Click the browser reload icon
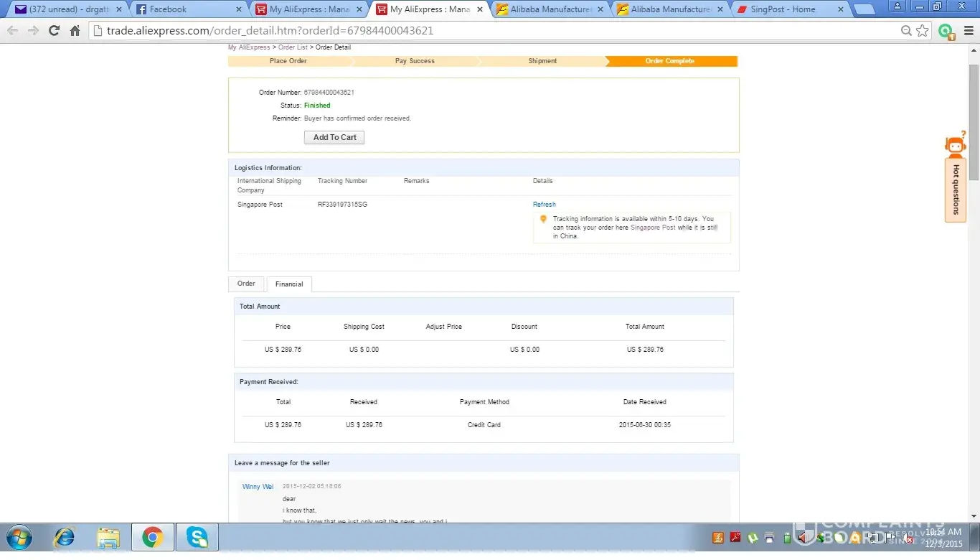Image resolution: width=980 pixels, height=560 pixels. (x=54, y=31)
